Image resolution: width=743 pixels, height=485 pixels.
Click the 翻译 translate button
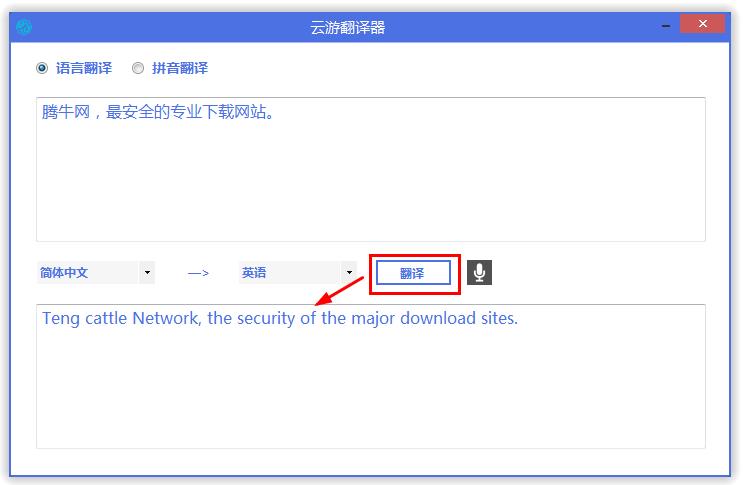point(413,273)
